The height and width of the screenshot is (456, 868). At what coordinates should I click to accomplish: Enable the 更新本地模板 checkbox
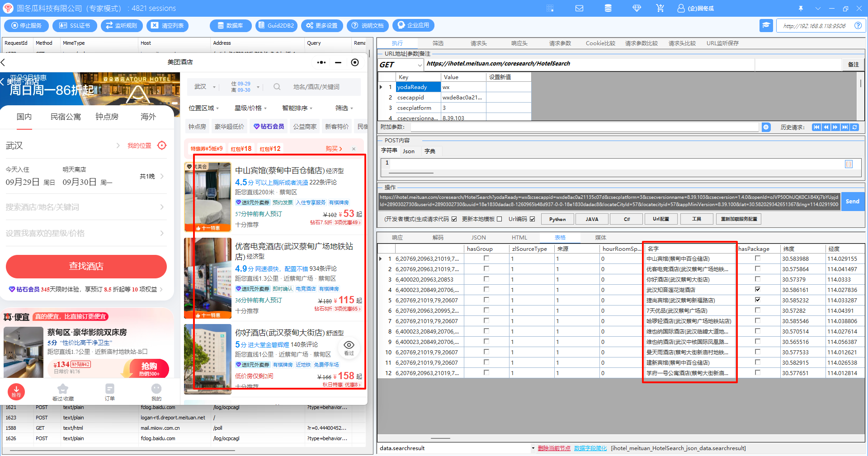pos(499,219)
